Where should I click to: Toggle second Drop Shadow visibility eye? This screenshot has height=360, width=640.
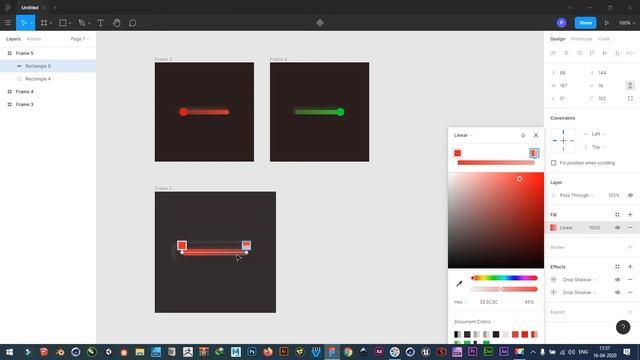coord(617,292)
